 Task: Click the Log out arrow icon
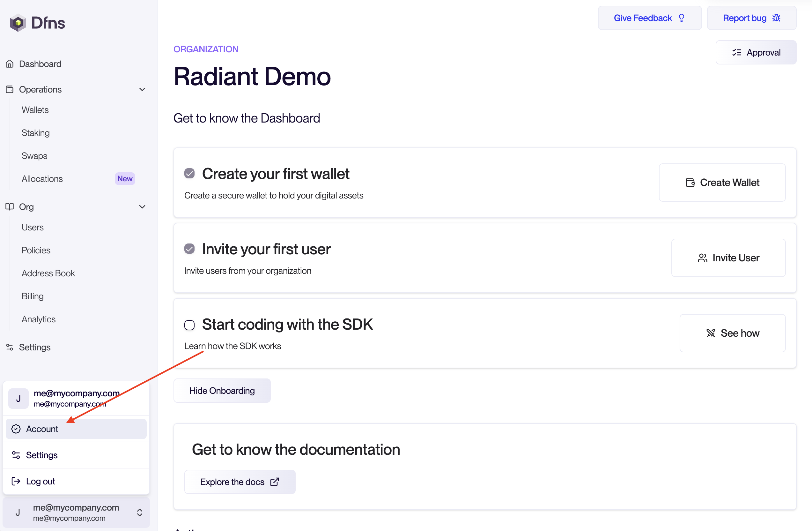click(16, 481)
